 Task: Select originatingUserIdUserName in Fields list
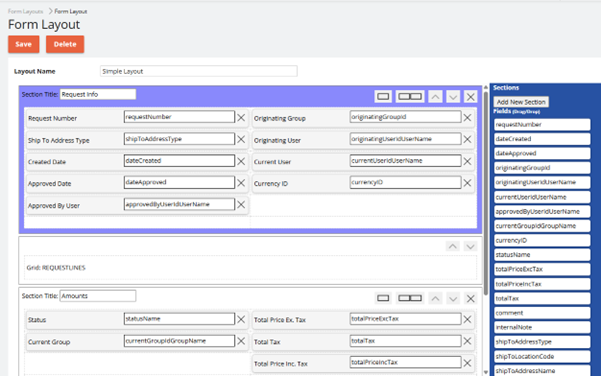(x=542, y=182)
